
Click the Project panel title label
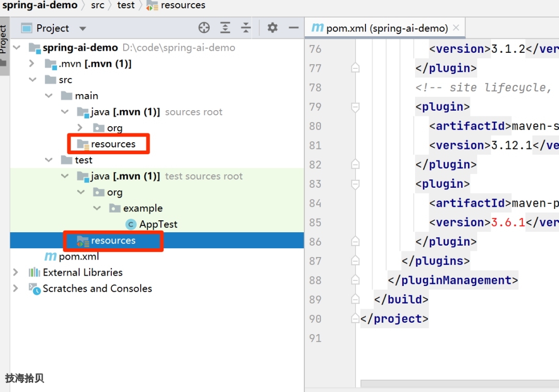52,28
